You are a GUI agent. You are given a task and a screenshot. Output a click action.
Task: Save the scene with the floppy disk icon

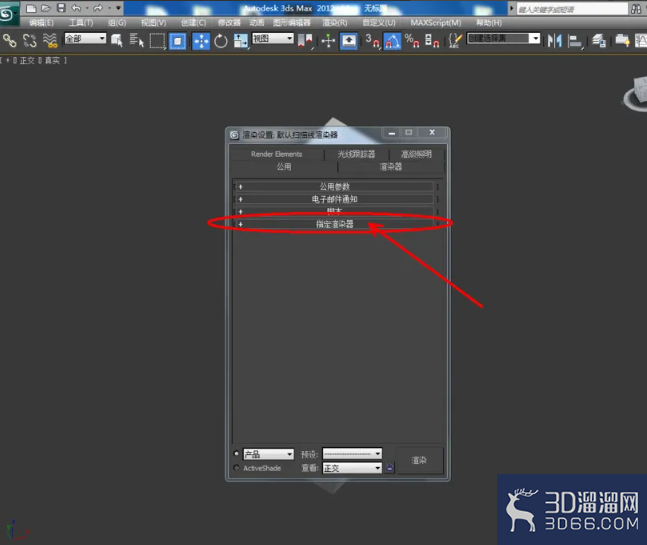click(x=61, y=8)
